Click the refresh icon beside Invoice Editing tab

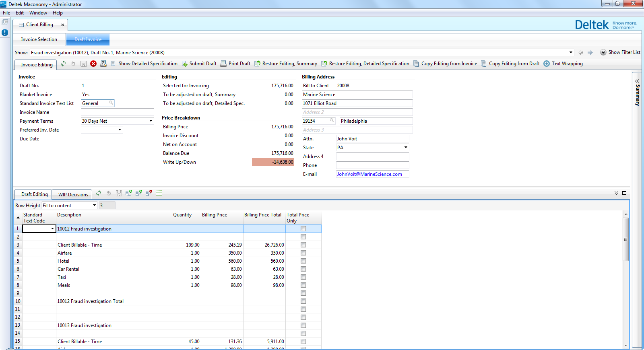63,64
